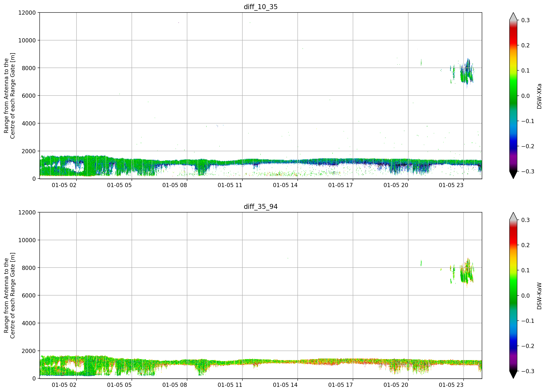Select the y-axis range label of diff_35_94

9,295
